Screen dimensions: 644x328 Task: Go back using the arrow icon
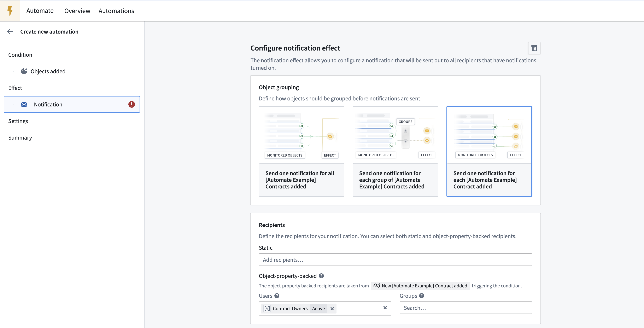tap(10, 31)
